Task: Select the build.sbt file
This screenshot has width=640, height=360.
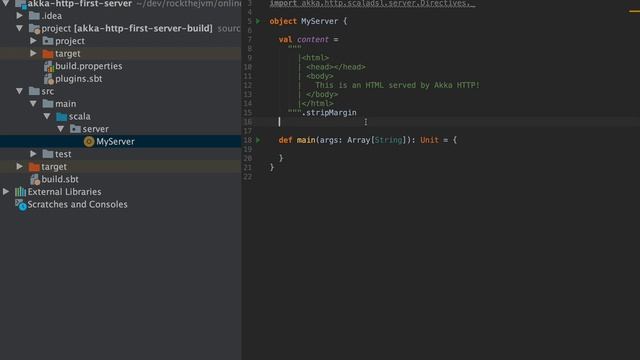Action: pyautogui.click(x=60, y=179)
